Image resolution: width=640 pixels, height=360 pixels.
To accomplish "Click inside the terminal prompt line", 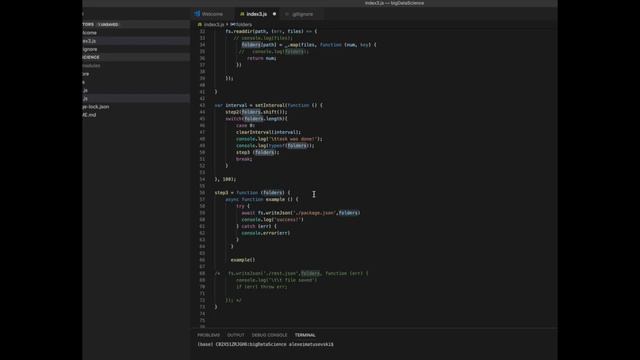I will click(265, 344).
